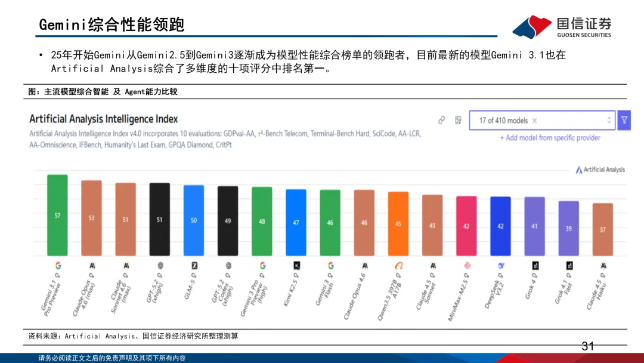Viewport: 644px width, 363px height.
Task: Click the copy link icon beside the chart title
Action: pos(441,120)
